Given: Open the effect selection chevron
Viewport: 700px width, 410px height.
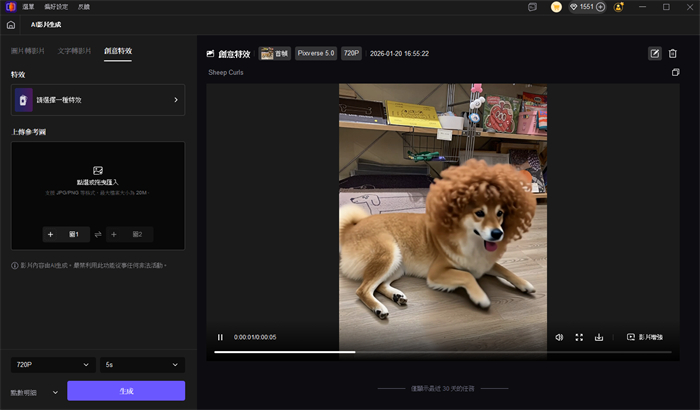Looking at the screenshot, I should pyautogui.click(x=176, y=100).
